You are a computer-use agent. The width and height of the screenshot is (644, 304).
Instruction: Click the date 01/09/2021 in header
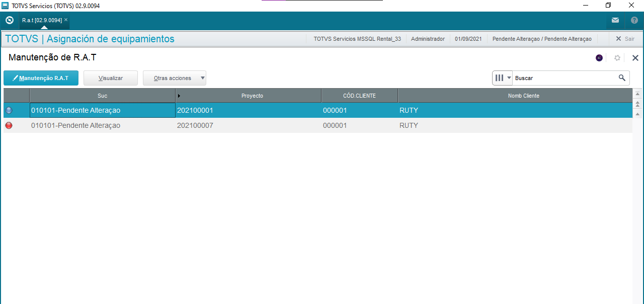468,39
